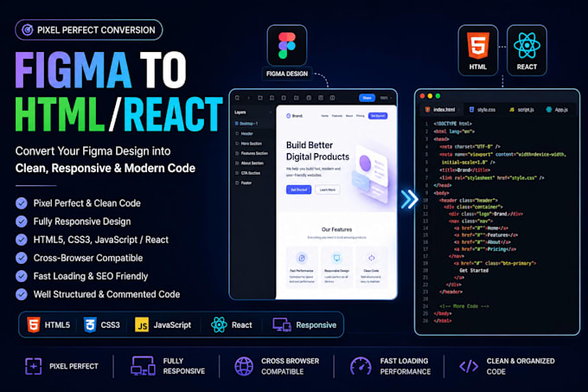Click the yellow JS icon in the tech bar
Image resolution: width=588 pixels, height=392 pixels.
142,325
